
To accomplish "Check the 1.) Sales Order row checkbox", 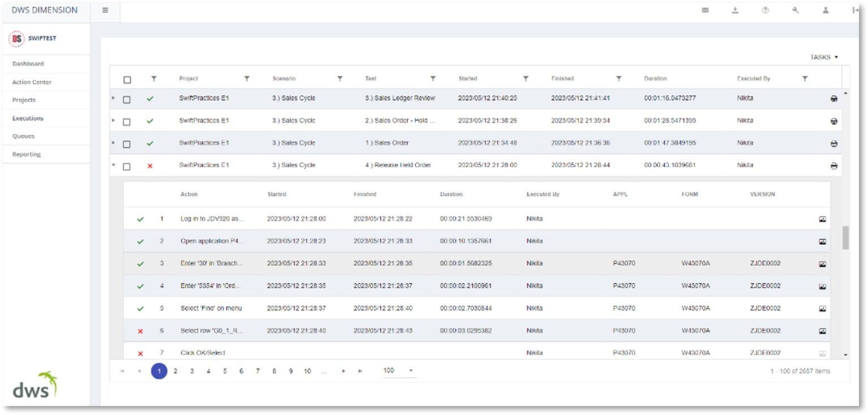I will click(127, 144).
